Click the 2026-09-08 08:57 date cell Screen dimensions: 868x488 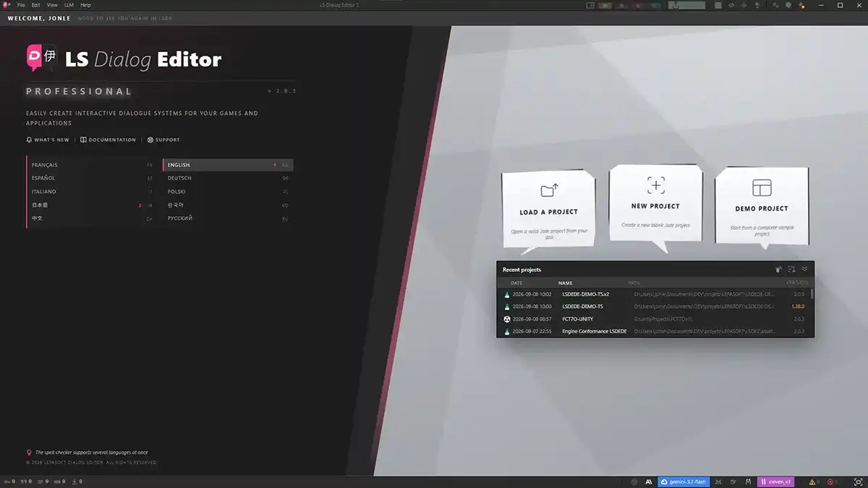(x=532, y=319)
